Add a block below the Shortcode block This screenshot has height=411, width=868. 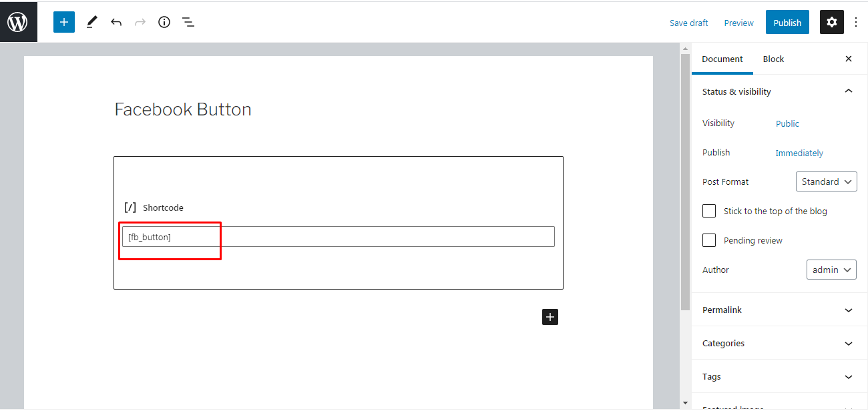click(x=550, y=317)
